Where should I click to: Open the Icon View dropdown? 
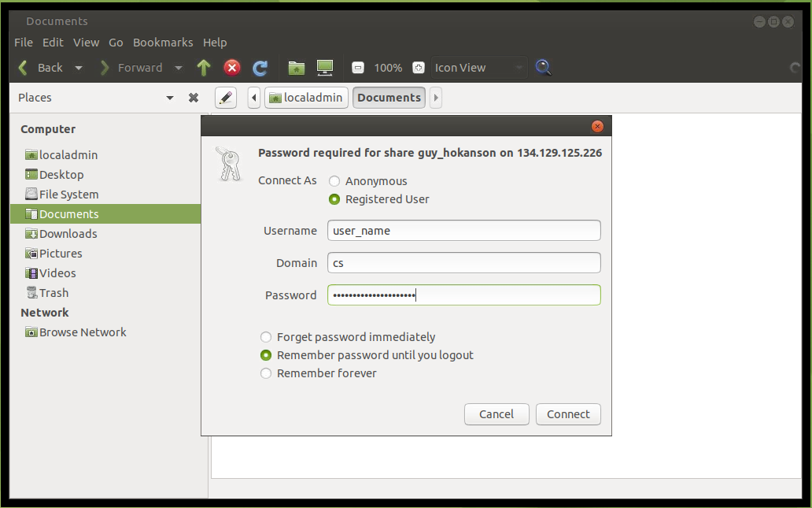pos(478,68)
